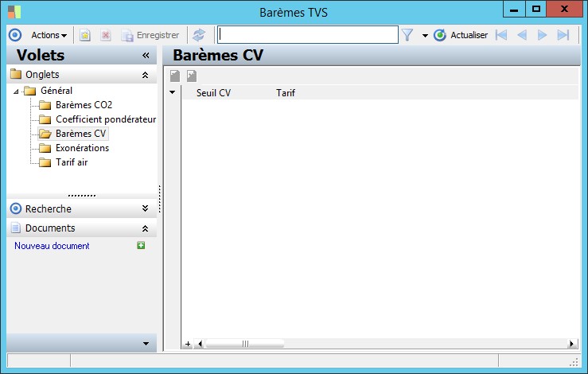Go to the last record

click(563, 35)
